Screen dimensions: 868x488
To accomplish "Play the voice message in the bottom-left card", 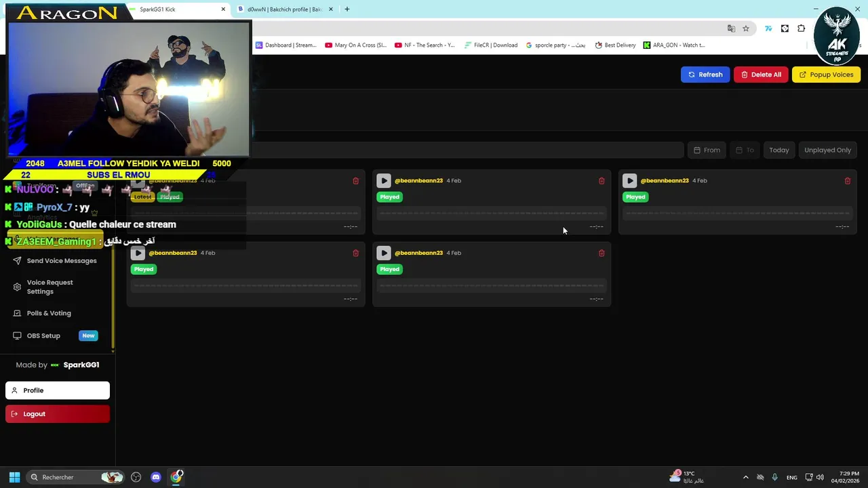I will pos(138,253).
